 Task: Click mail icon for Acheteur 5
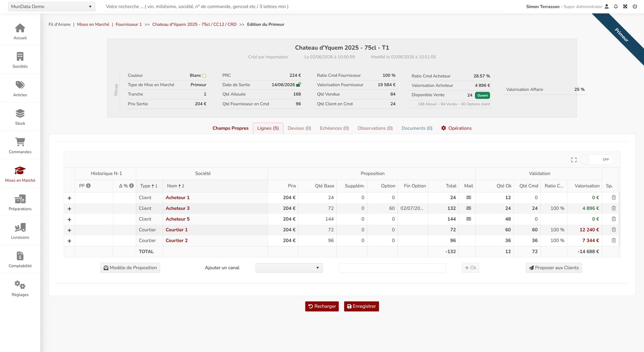point(469,219)
